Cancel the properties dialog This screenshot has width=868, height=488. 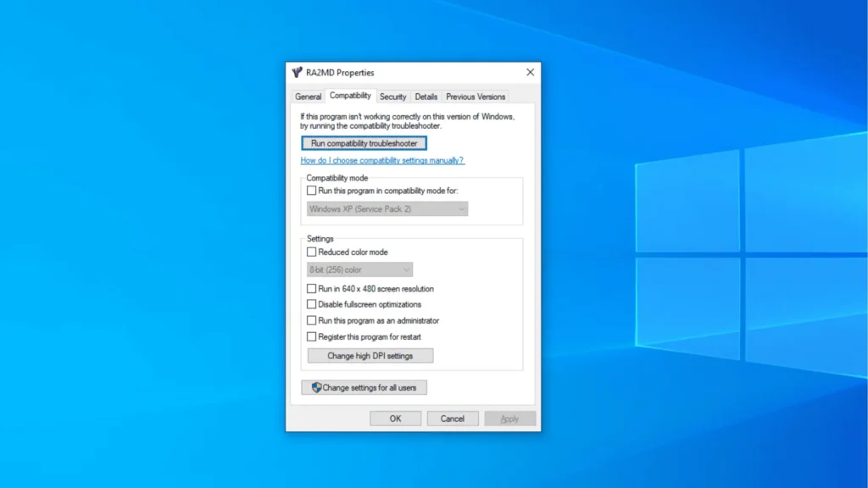coord(453,419)
